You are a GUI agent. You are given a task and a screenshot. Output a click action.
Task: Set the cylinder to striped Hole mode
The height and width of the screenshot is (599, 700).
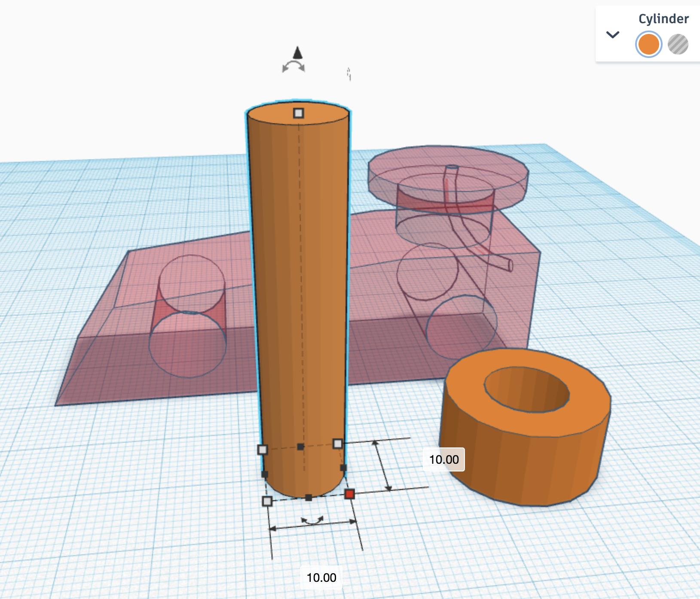(x=678, y=44)
